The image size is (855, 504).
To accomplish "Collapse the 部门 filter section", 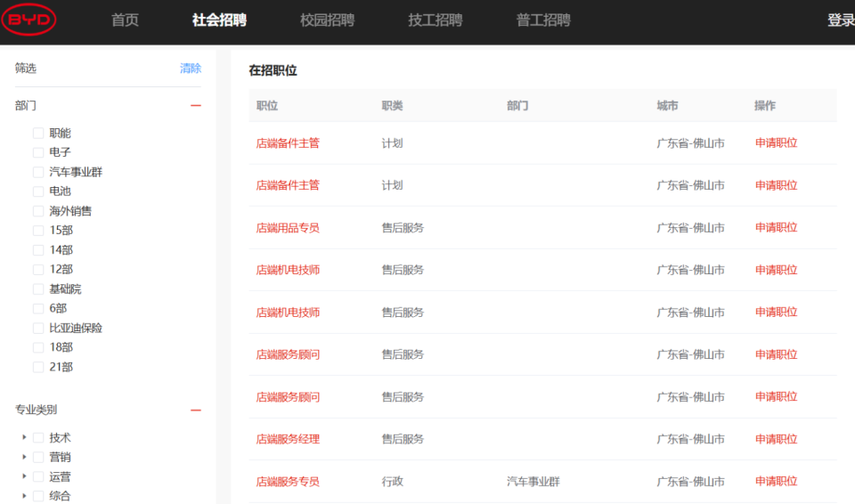I will pos(196,105).
